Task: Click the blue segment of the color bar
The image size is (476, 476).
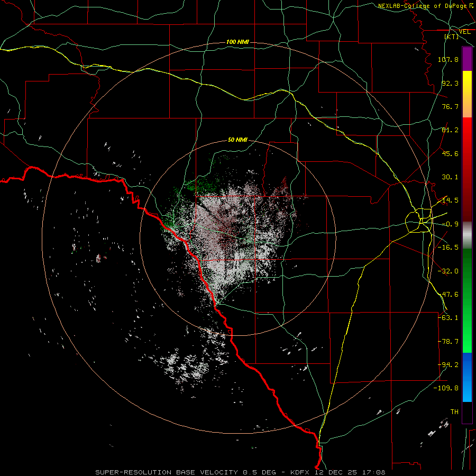Action: click(x=467, y=377)
